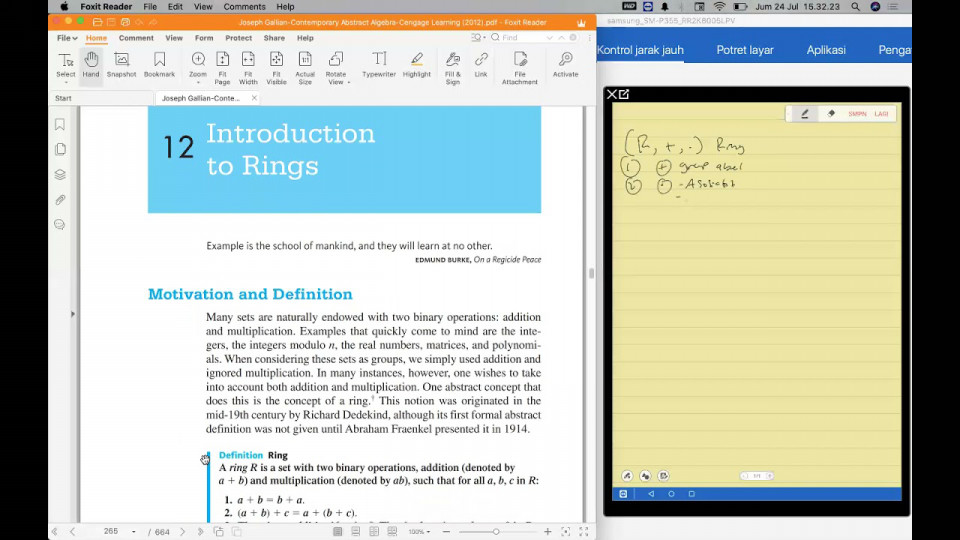Activate the Hand tool
960x540 pixels.
tap(91, 65)
